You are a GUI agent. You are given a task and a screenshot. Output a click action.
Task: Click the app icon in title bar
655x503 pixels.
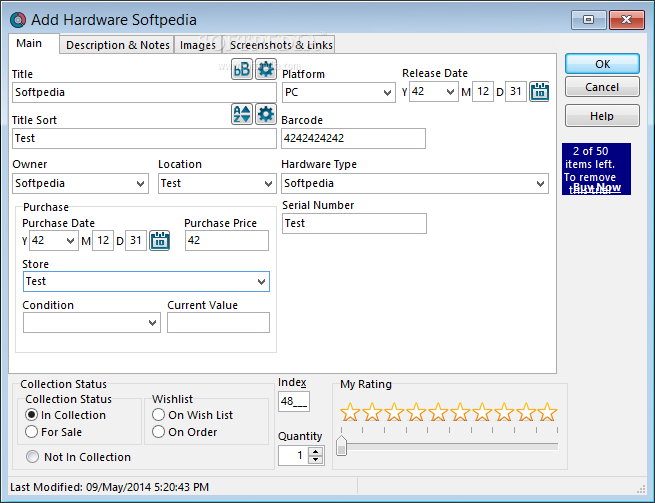[18, 20]
